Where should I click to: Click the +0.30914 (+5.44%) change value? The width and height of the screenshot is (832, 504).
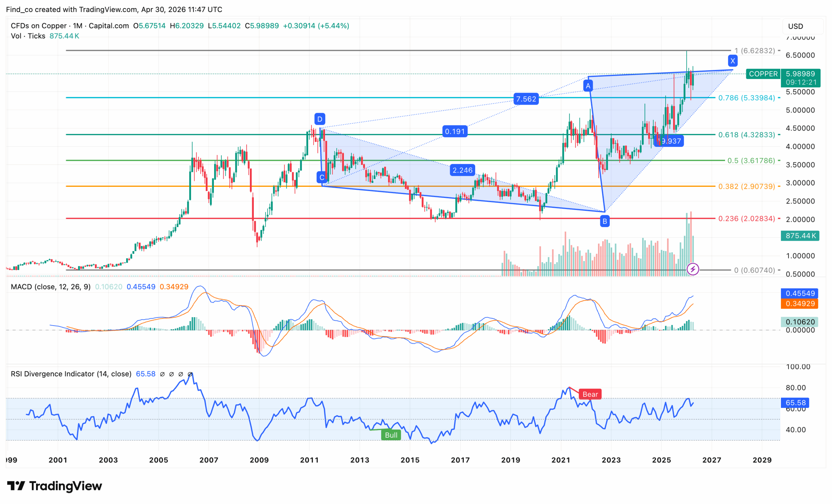click(x=316, y=26)
